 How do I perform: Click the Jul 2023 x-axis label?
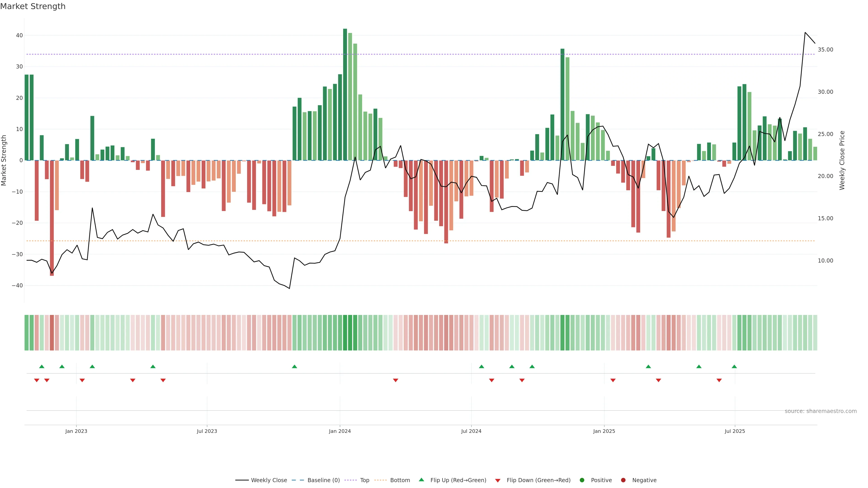pos(207,431)
